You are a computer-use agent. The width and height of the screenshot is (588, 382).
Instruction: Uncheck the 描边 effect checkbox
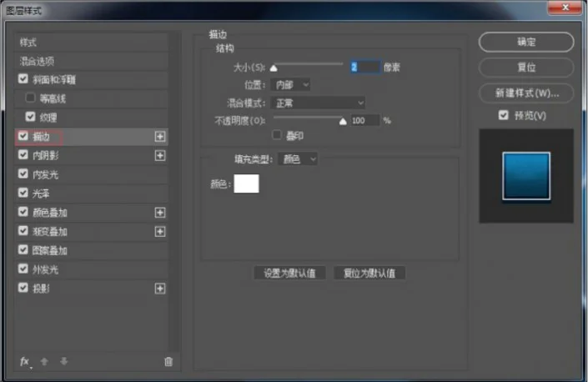point(23,136)
